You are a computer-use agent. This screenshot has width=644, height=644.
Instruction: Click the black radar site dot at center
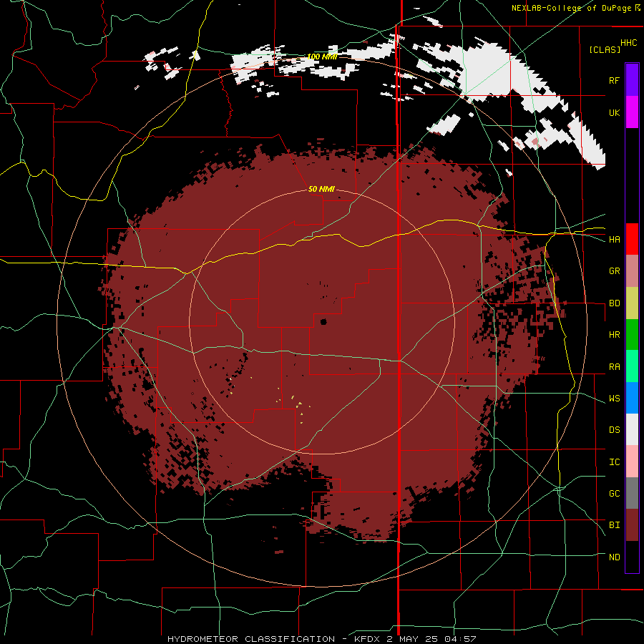tap(323, 321)
